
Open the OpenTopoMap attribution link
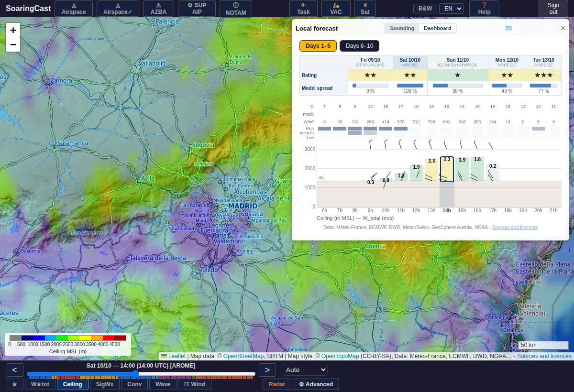tap(340, 356)
